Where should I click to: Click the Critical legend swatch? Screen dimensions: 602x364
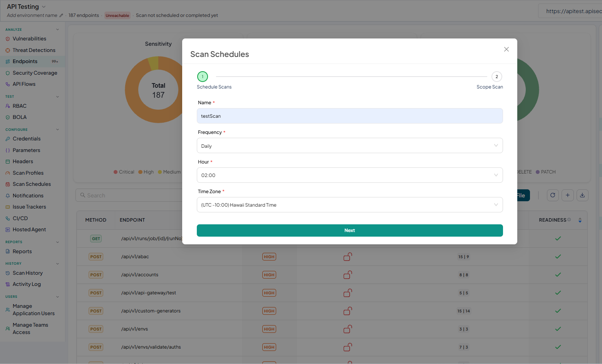[116, 172]
